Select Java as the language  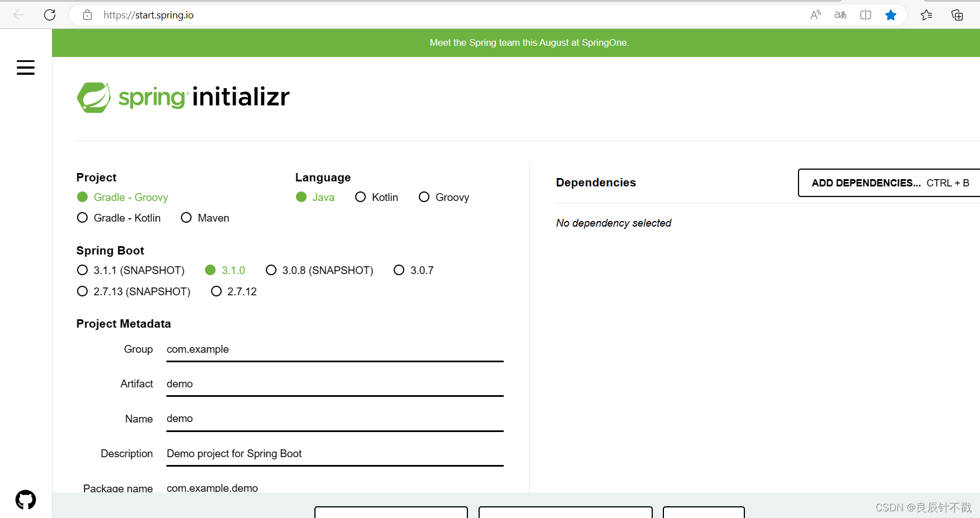[315, 197]
